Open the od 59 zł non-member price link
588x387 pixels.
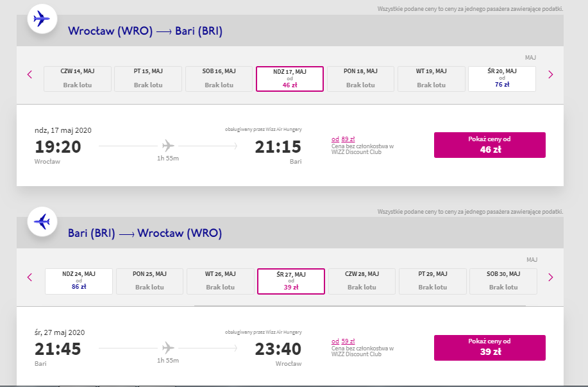click(x=343, y=341)
